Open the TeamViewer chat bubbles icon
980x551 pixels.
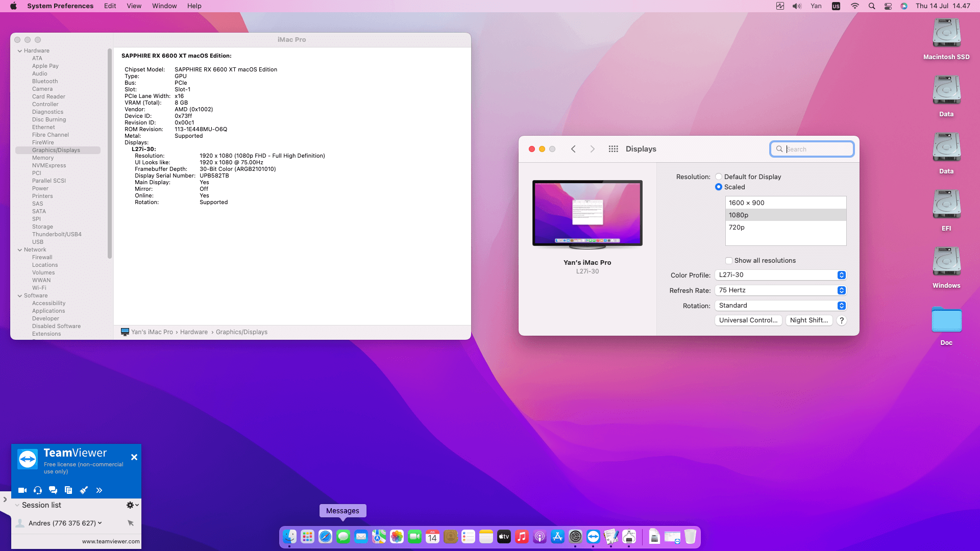pos(53,490)
